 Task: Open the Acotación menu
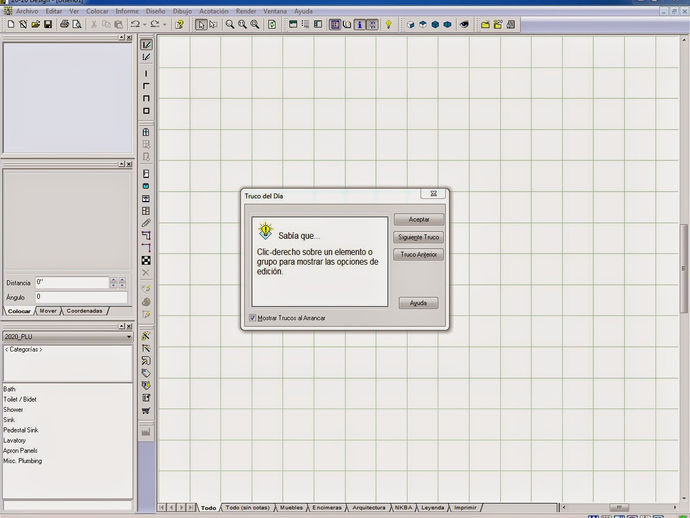[x=214, y=11]
